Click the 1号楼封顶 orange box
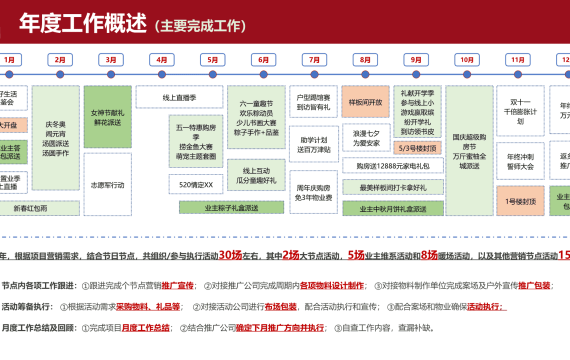Viewport: 570px width, 360px height. (x=520, y=201)
